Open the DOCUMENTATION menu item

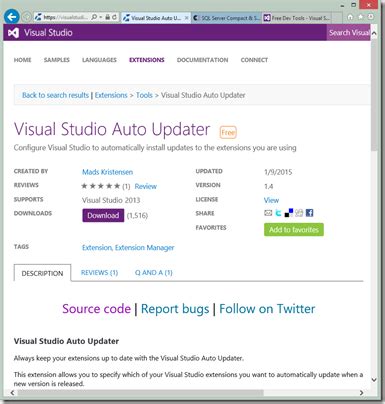click(202, 60)
